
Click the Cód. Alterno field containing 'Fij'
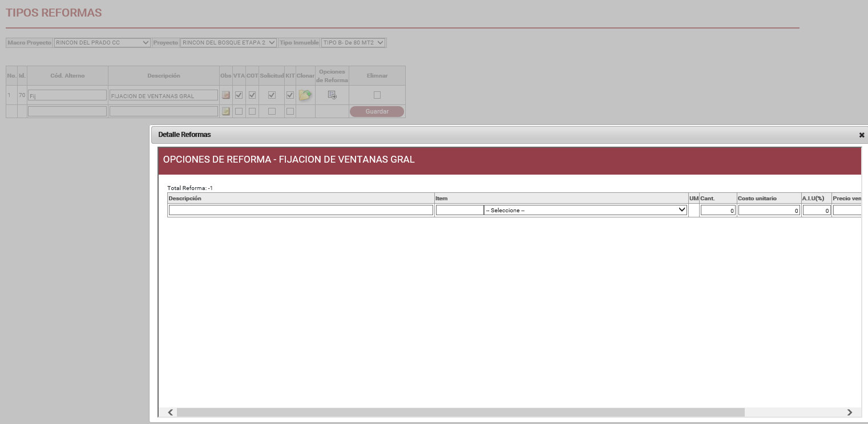pos(67,95)
